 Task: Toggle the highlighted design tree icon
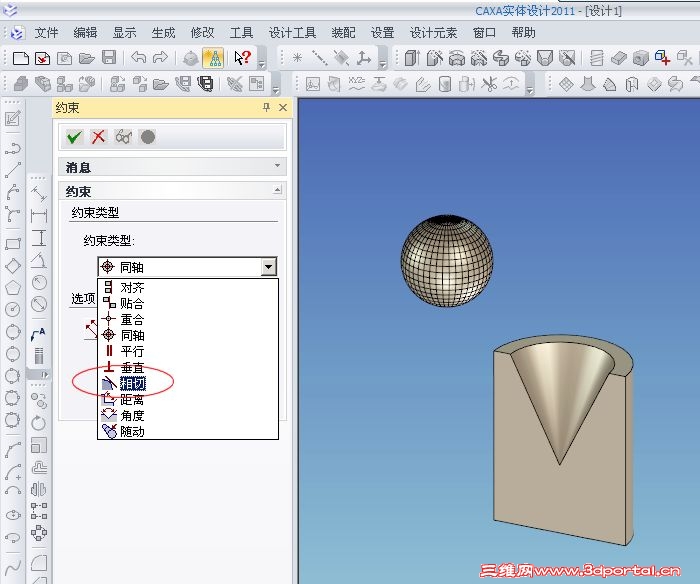coord(213,58)
